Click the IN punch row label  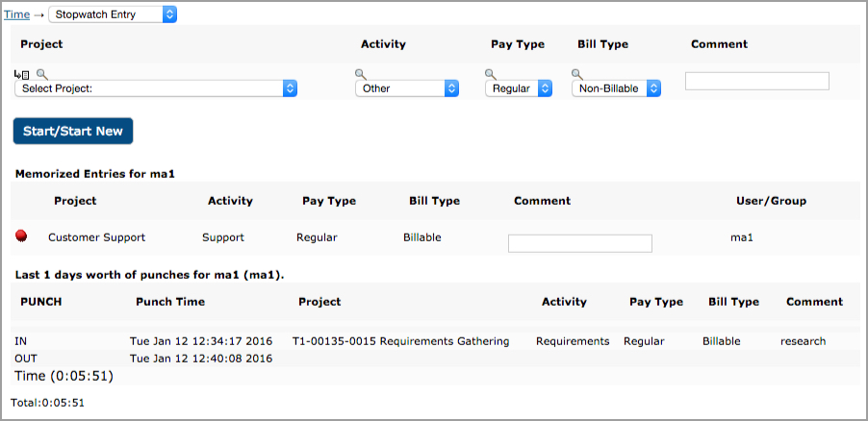(20, 341)
